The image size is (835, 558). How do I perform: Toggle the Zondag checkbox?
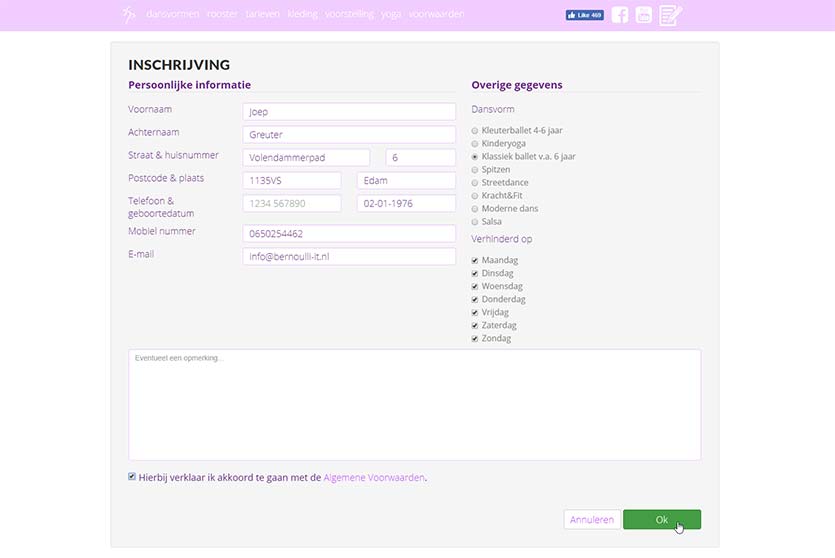pyautogui.click(x=475, y=339)
